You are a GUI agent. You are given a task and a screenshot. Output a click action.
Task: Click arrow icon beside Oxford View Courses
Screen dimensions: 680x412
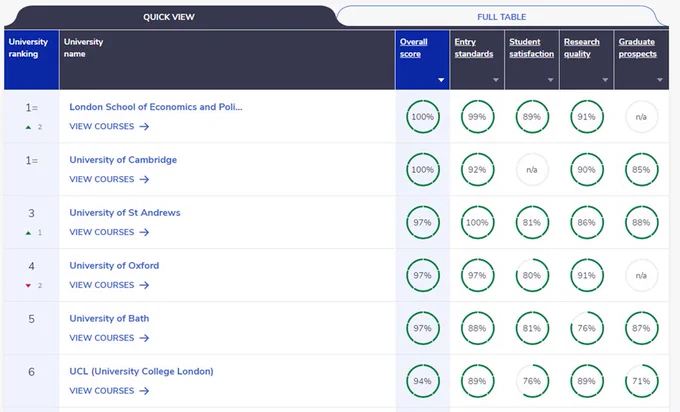144,285
